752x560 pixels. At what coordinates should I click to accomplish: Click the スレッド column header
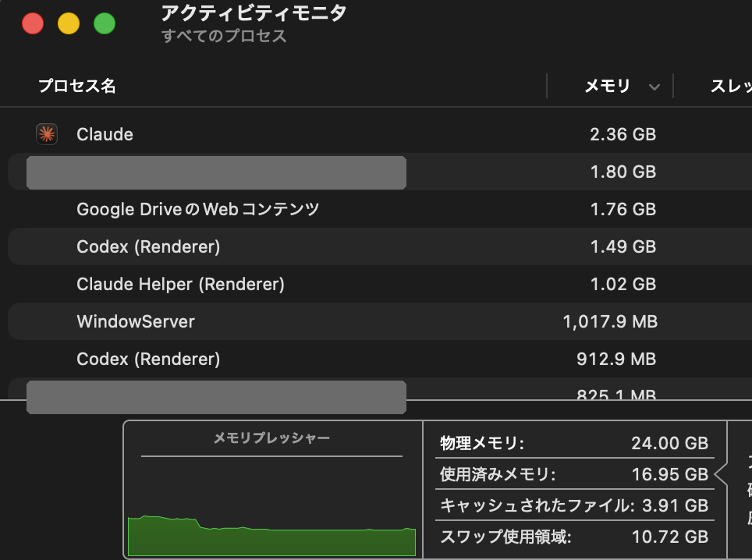tap(730, 86)
